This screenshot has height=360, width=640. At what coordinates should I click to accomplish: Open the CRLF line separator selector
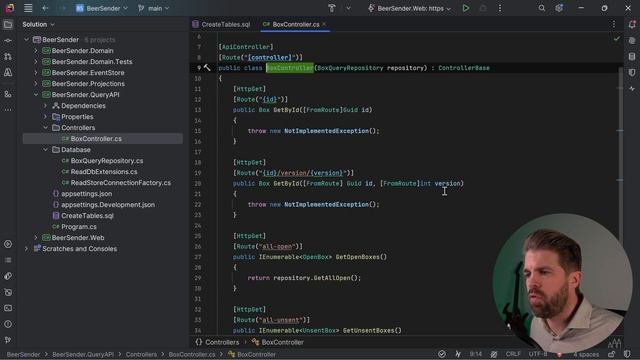click(x=513, y=354)
